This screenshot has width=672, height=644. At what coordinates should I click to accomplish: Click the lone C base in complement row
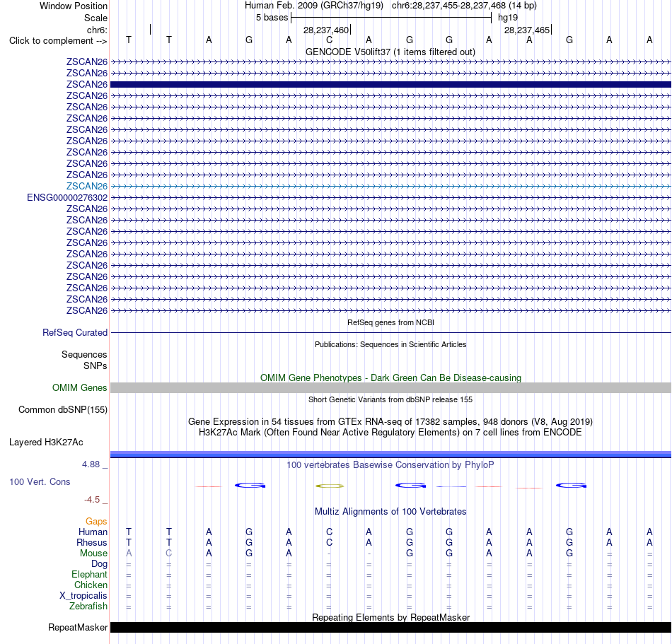point(329,40)
